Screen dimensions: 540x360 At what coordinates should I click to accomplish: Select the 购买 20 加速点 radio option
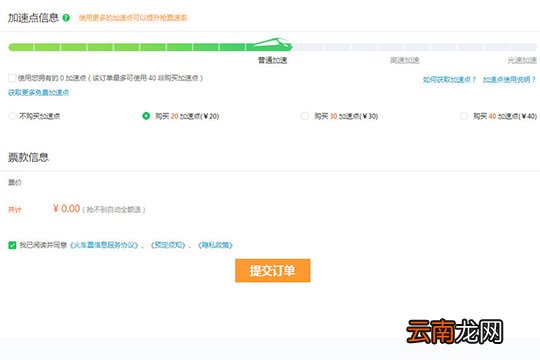point(146,116)
